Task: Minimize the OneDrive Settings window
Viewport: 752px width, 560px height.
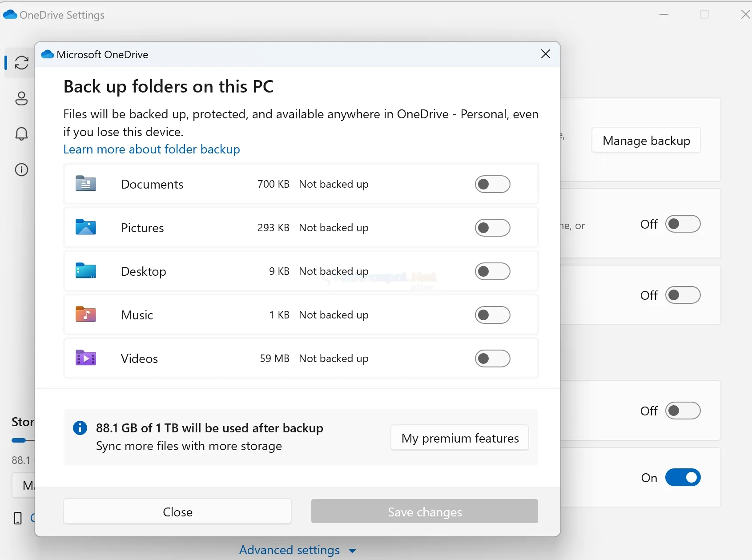Action: click(664, 15)
